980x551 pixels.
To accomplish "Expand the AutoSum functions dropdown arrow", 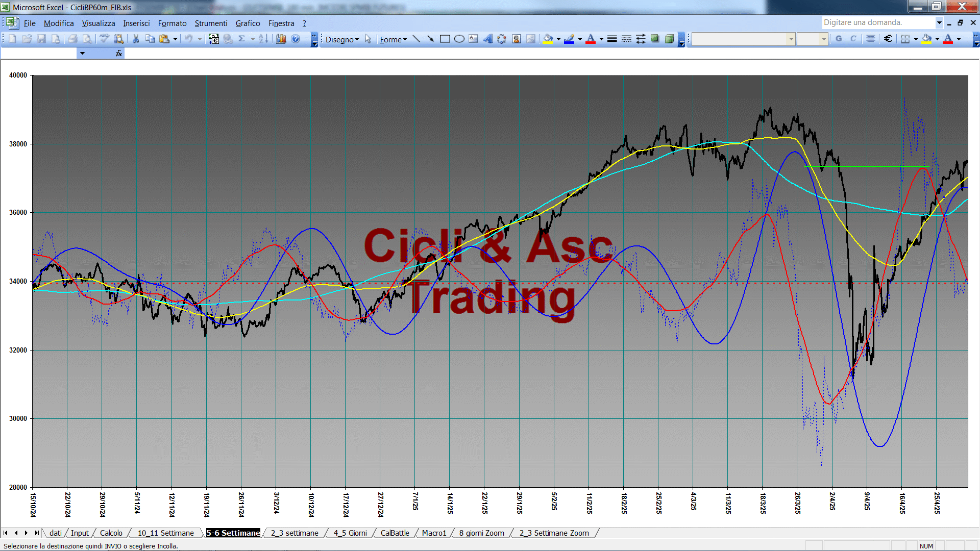I will (253, 39).
